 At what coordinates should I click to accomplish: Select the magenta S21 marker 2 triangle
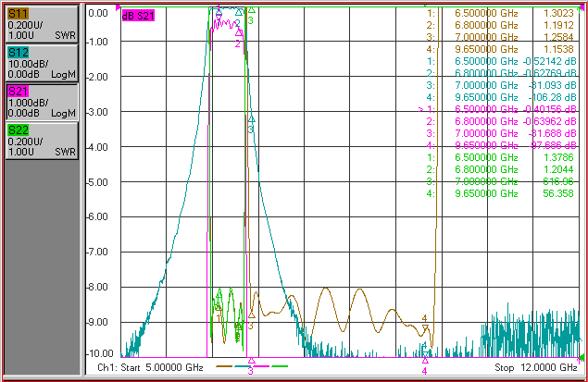pos(239,33)
